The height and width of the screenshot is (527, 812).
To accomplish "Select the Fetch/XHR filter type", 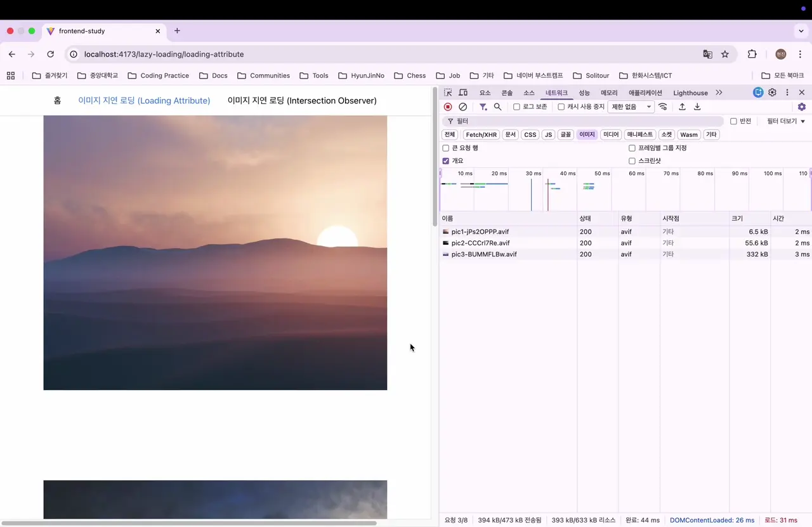I will (481, 134).
